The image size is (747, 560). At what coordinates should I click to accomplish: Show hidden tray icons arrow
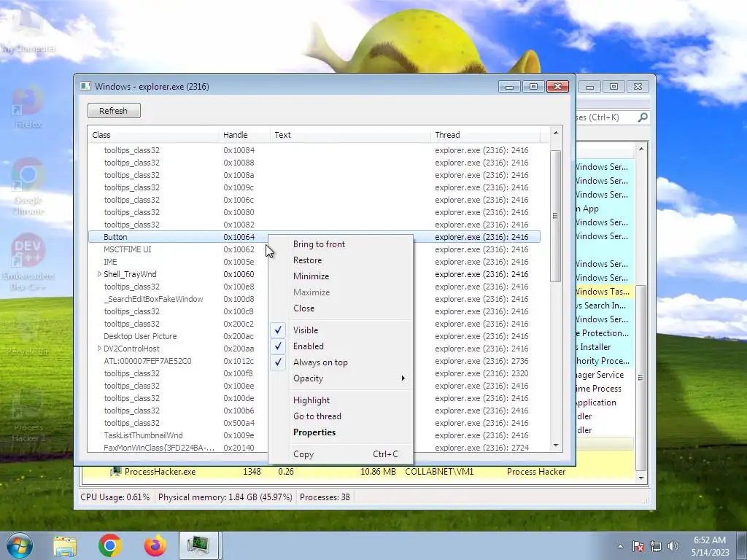(620, 547)
